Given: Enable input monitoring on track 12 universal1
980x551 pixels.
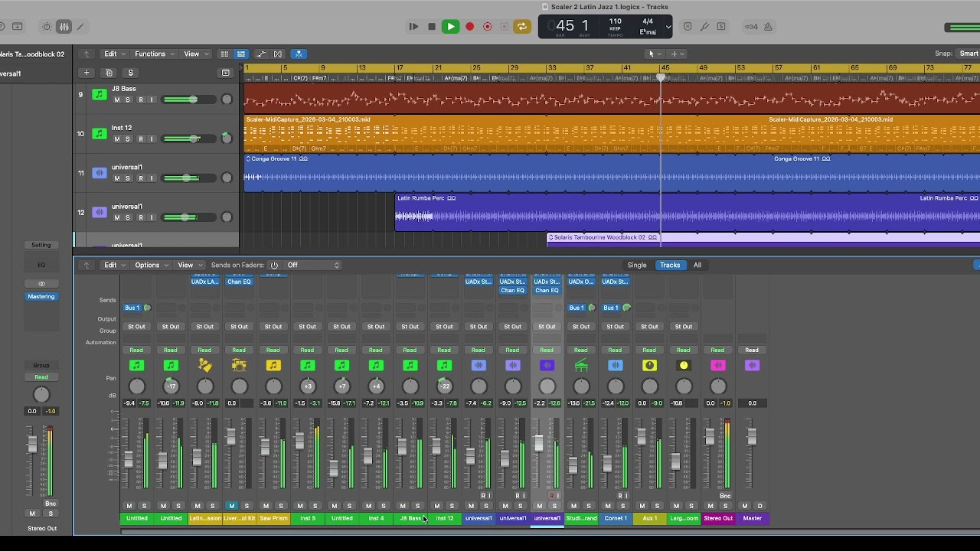Looking at the screenshot, I should [151, 217].
